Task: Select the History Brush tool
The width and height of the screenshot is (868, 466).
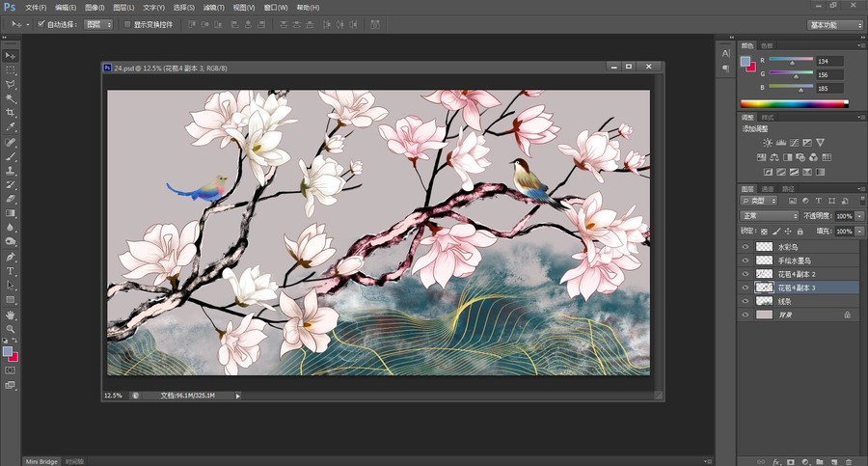Action: coord(11,184)
